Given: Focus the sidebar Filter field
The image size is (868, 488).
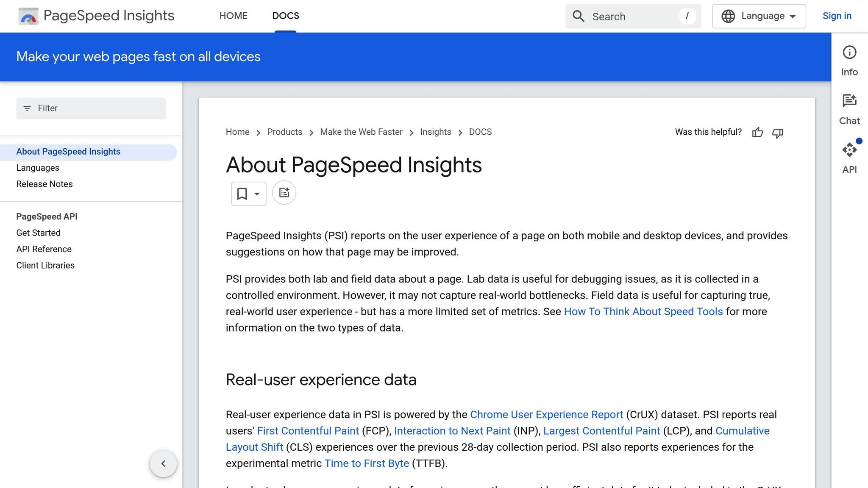Looking at the screenshot, I should (91, 108).
